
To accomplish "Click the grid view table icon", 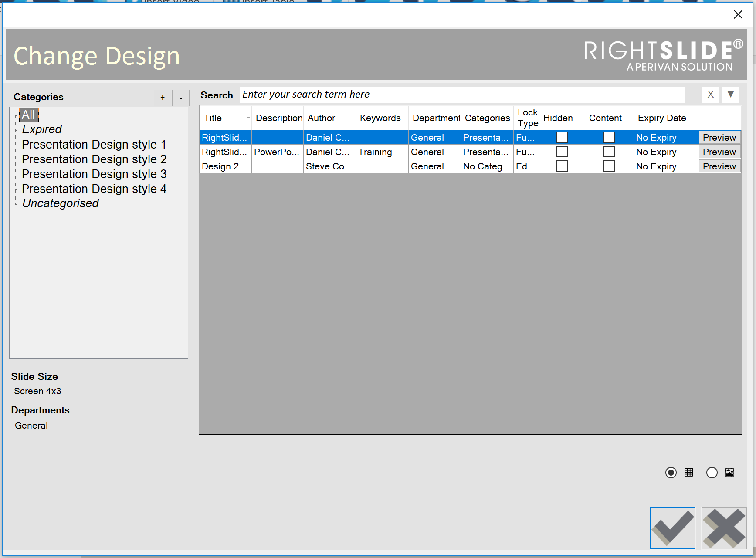I will pyautogui.click(x=689, y=472).
